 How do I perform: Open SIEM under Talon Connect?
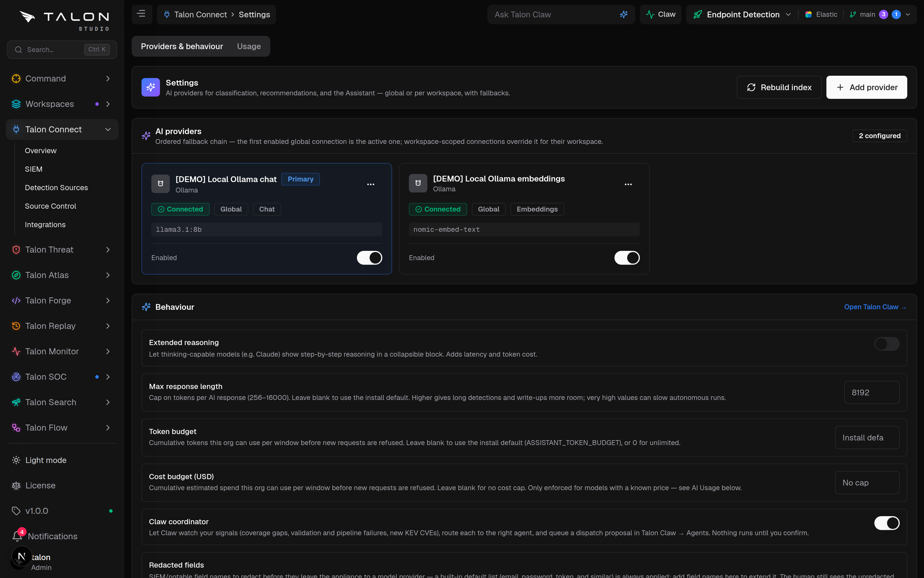(x=33, y=169)
